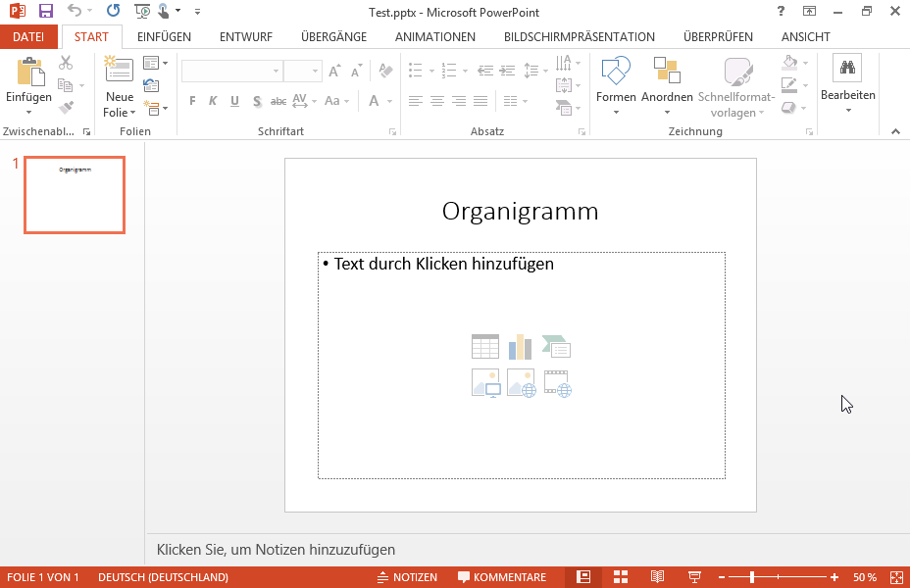Open font color dropdown arrow
Screen dimensions: 910x588
390,101
